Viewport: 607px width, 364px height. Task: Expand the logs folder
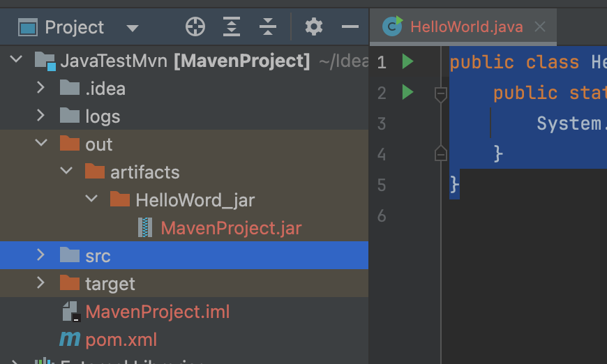pyautogui.click(x=40, y=115)
